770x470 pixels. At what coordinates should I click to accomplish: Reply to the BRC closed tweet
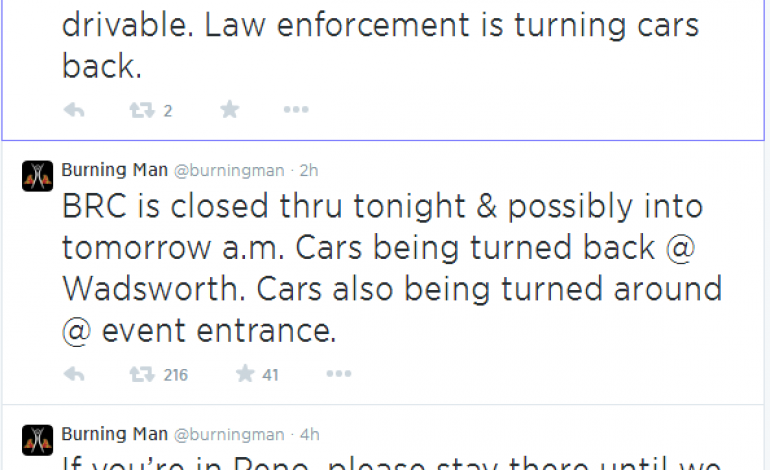[74, 375]
